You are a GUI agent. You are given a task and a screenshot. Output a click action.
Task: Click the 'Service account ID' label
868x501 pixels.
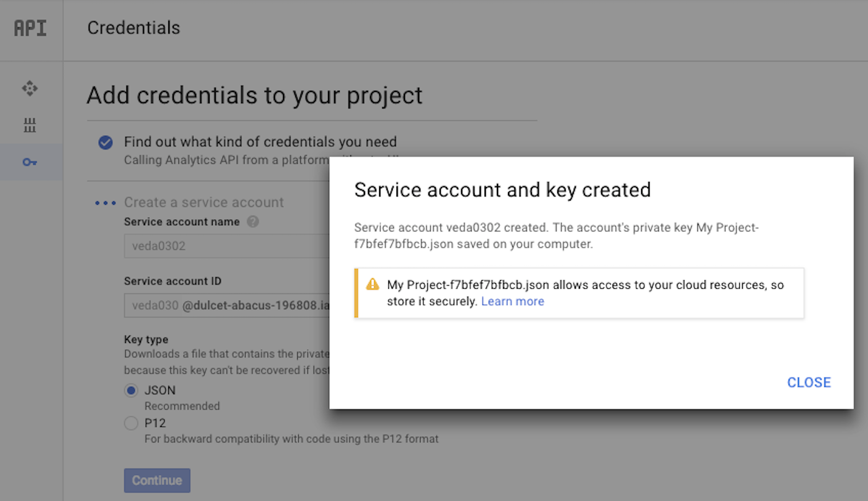[173, 281]
